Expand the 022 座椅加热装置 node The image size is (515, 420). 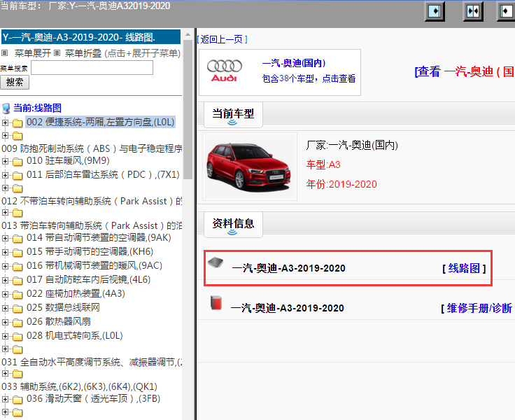pyautogui.click(x=5, y=294)
